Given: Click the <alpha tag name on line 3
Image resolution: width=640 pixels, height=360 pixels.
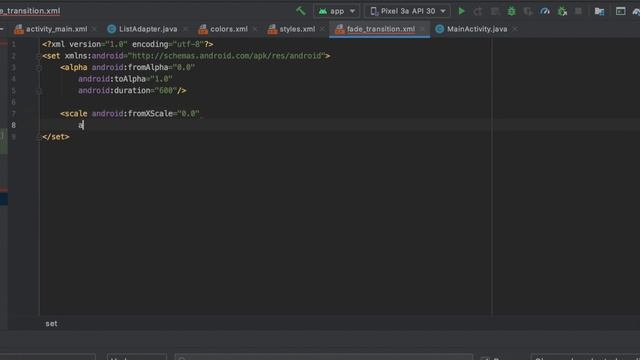Looking at the screenshot, I should pos(74,67).
